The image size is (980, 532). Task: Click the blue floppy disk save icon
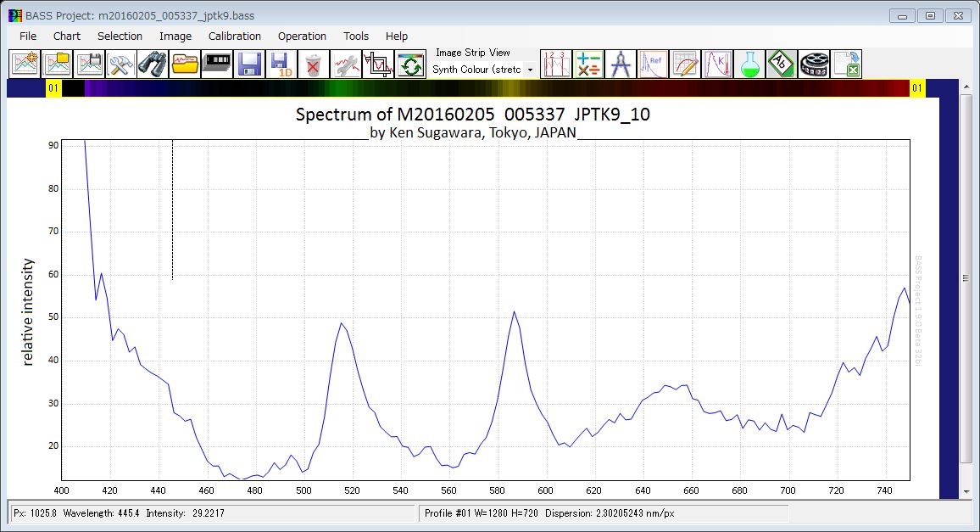pyautogui.click(x=248, y=64)
